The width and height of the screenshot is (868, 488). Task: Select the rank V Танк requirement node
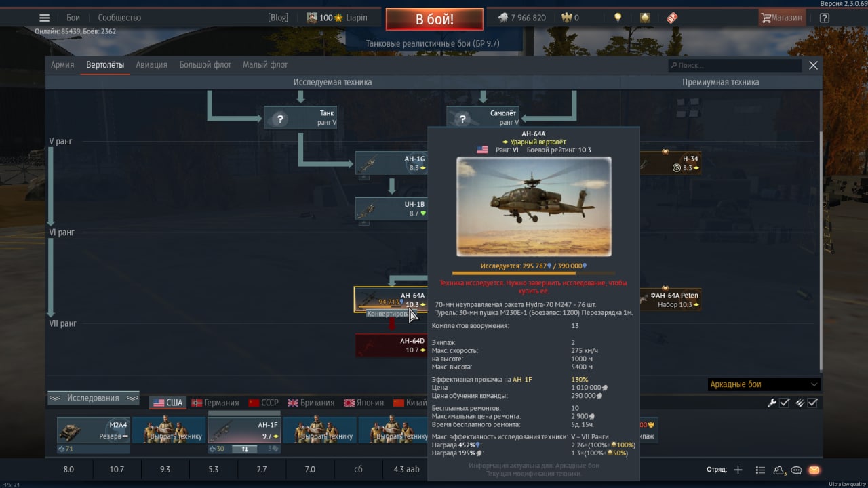(x=300, y=118)
